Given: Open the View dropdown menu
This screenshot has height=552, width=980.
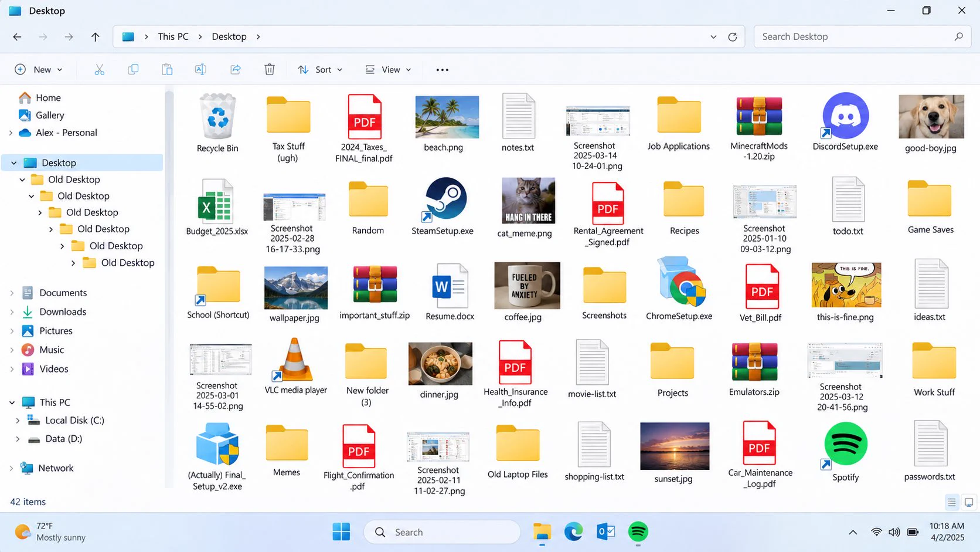Looking at the screenshot, I should (x=388, y=70).
